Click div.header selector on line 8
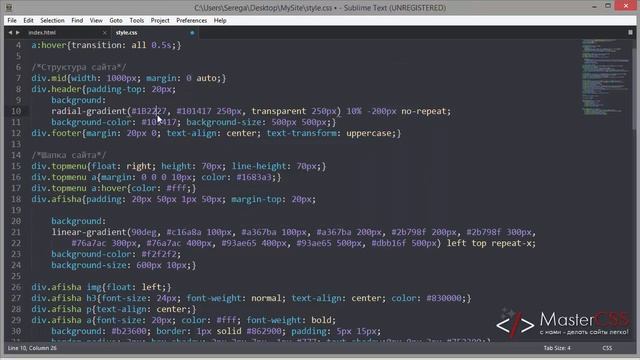Viewport: 640px width, 360px height. coord(56,89)
